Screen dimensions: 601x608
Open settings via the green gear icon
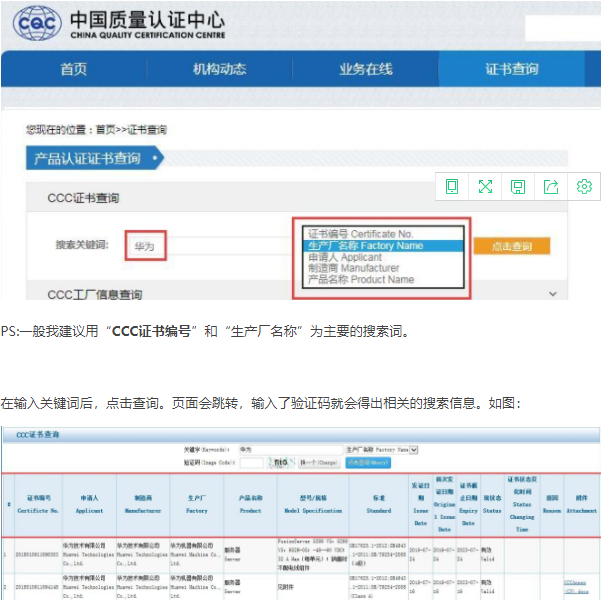(x=584, y=187)
